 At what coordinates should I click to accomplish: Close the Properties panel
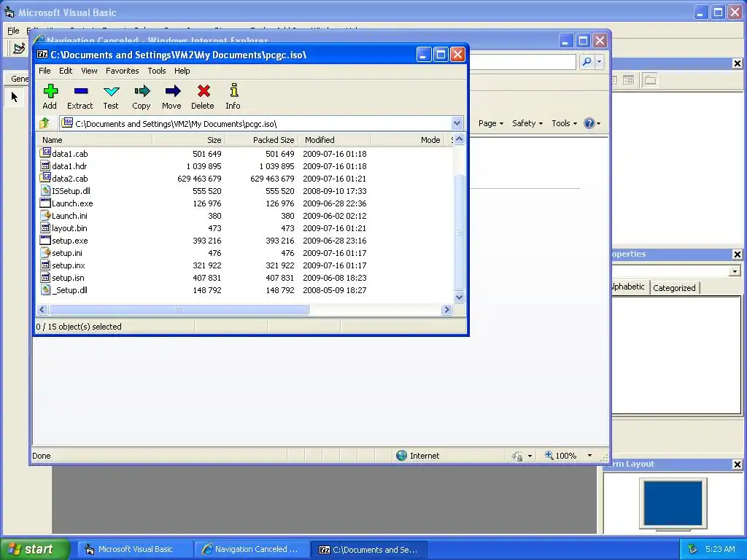(x=737, y=254)
